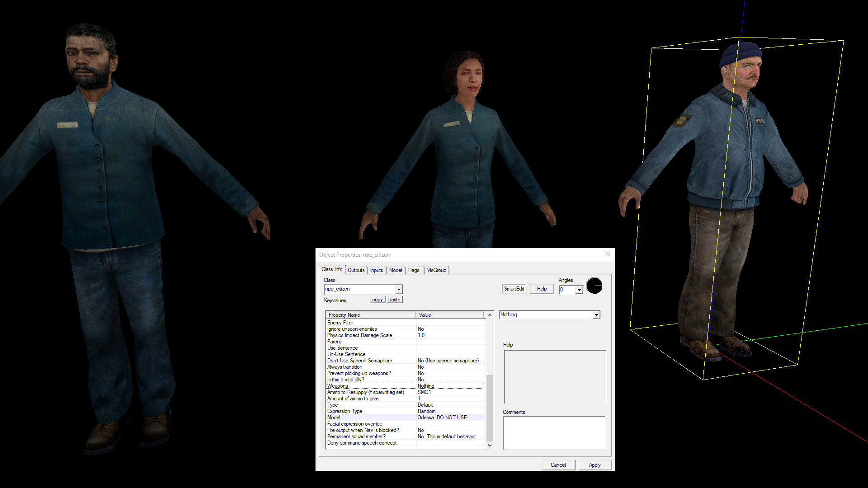Image resolution: width=868 pixels, height=488 pixels.
Task: Select the Ignore unseen enemies row
Action: point(405,329)
